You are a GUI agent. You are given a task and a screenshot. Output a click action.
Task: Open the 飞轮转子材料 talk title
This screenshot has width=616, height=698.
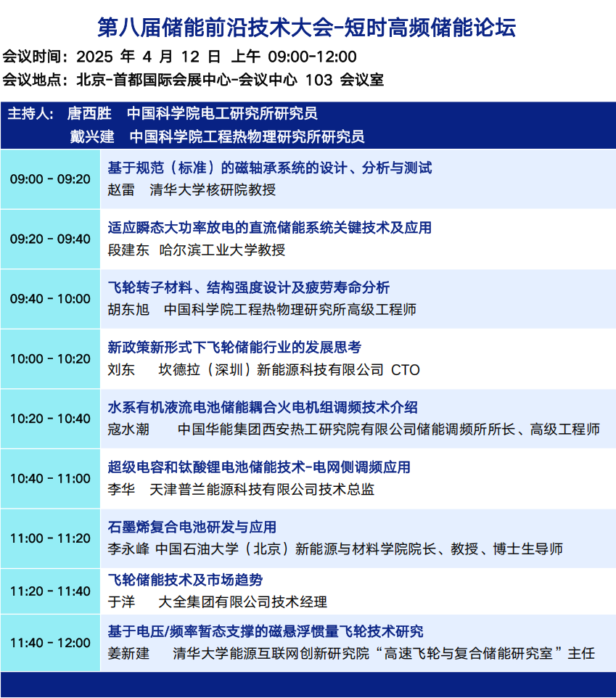coord(248,287)
